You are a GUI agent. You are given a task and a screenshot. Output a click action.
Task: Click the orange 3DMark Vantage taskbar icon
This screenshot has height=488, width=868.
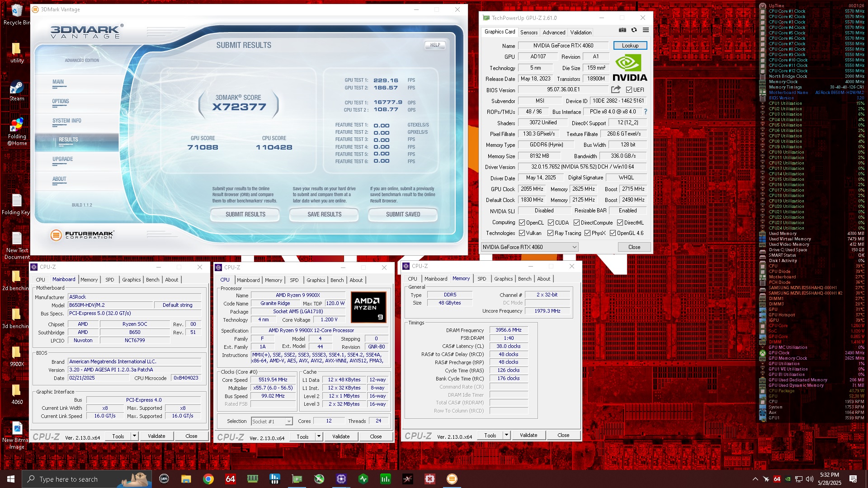tap(452, 479)
